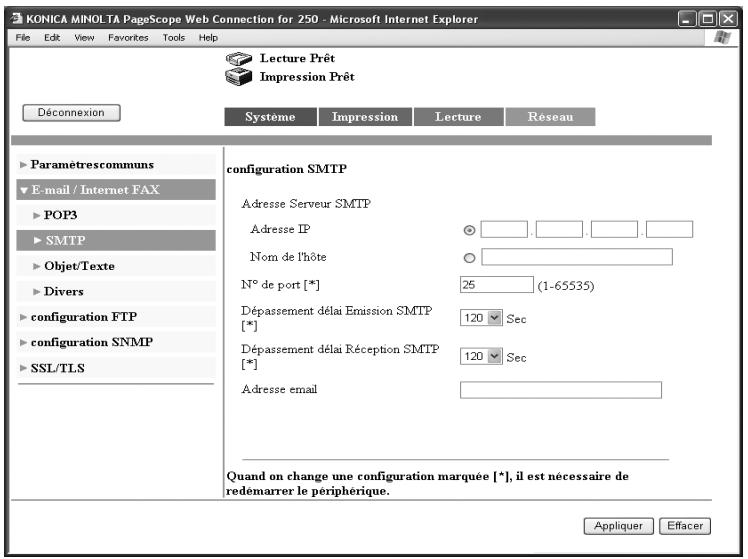
Task: Click the Effacer button
Action: click(685, 526)
